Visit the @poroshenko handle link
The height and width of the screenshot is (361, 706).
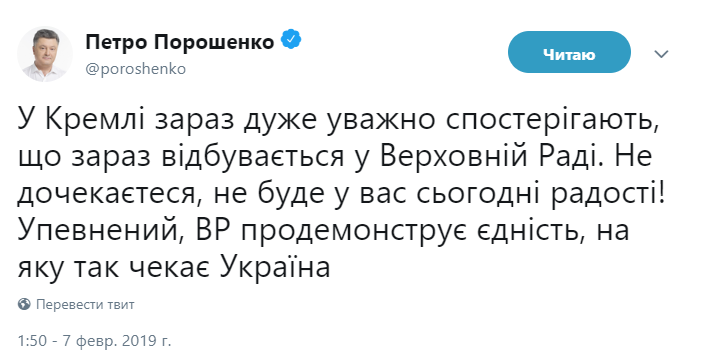click(x=136, y=69)
